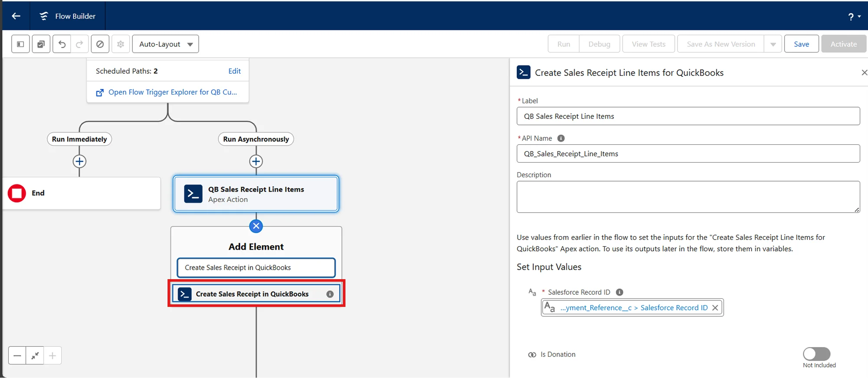
Task: Click Save As New Version
Action: tap(720, 44)
